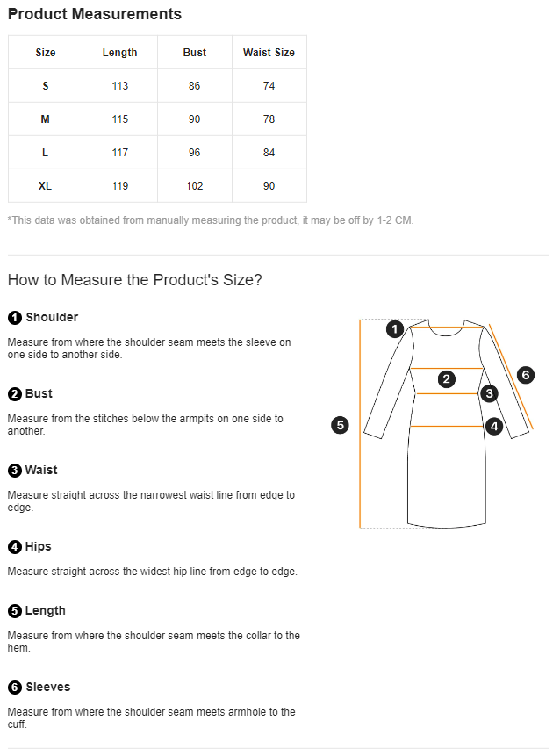Click marker 4 at the dress hip line

pyautogui.click(x=494, y=427)
